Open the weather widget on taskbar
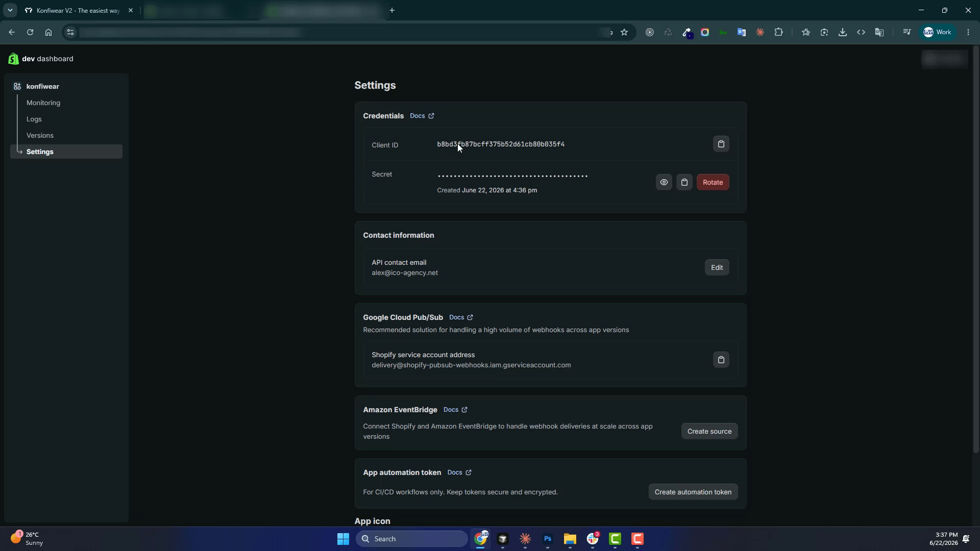This screenshot has width=980, height=551. click(28, 539)
